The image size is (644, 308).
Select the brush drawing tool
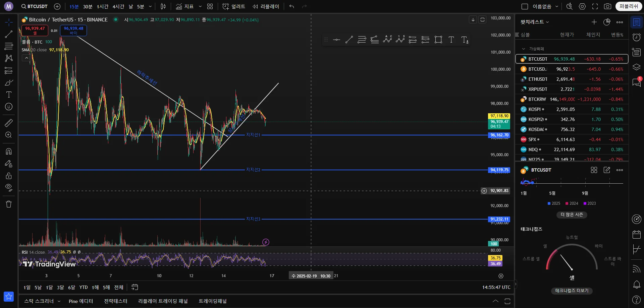[9, 82]
